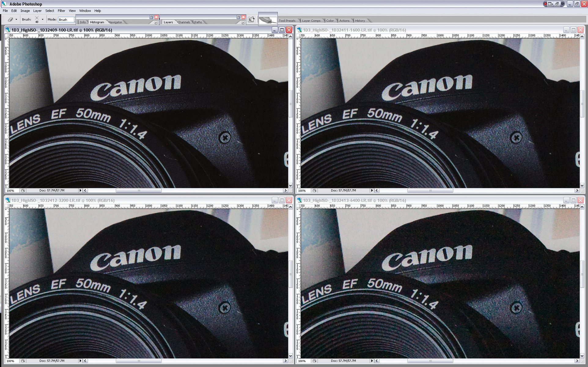Open status info triangle in 100-LR window
This screenshot has width=588, height=367.
[80, 191]
